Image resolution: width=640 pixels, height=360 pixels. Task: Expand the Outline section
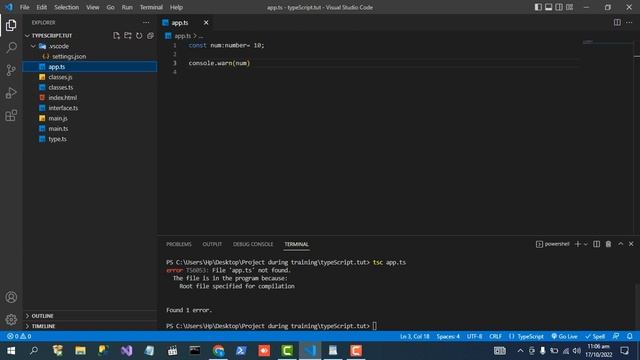click(x=89, y=316)
